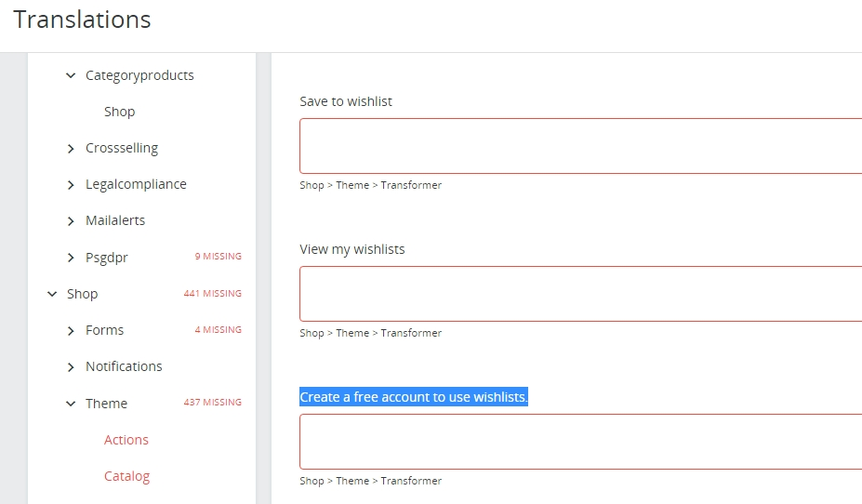Click the Save to wishlist label
This screenshot has width=862, height=504.
(346, 101)
